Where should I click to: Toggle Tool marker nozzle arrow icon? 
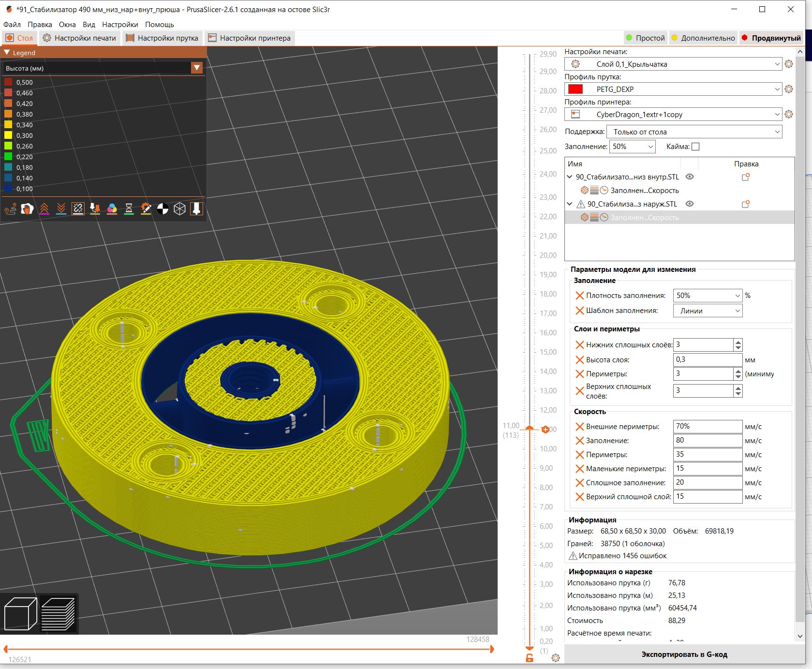click(x=196, y=209)
